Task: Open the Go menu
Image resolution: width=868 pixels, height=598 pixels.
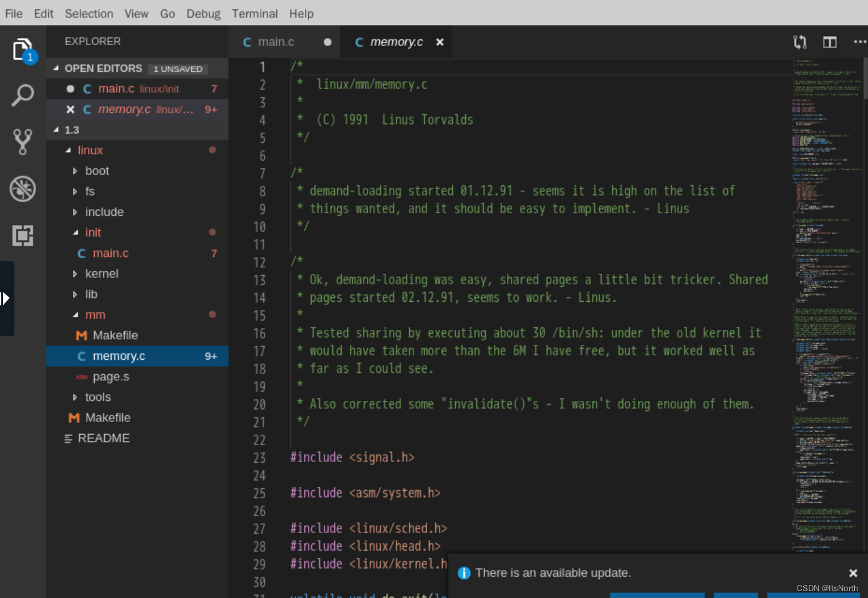Action: tap(168, 13)
